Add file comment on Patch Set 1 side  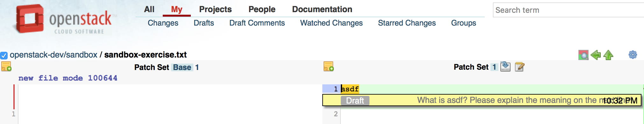coord(328,66)
